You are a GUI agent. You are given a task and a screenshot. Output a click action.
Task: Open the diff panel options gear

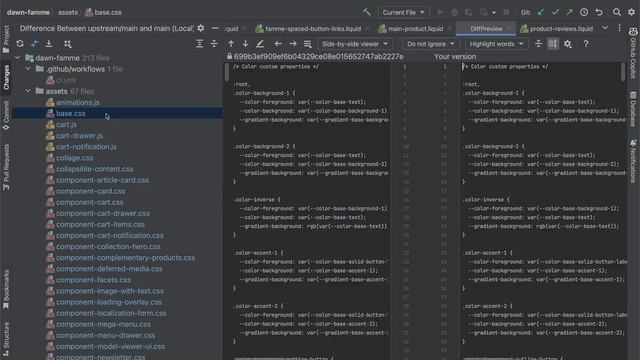coord(201,28)
